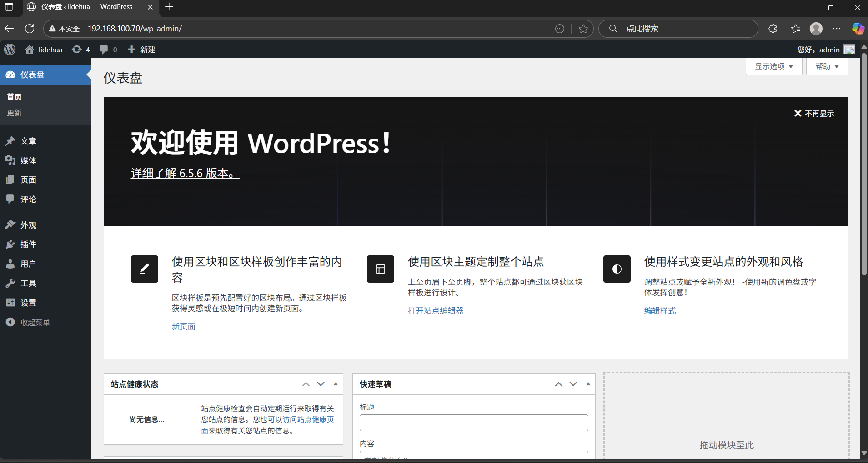The height and width of the screenshot is (463, 868).
Task: Focus the 标题 title input field
Action: point(474,423)
